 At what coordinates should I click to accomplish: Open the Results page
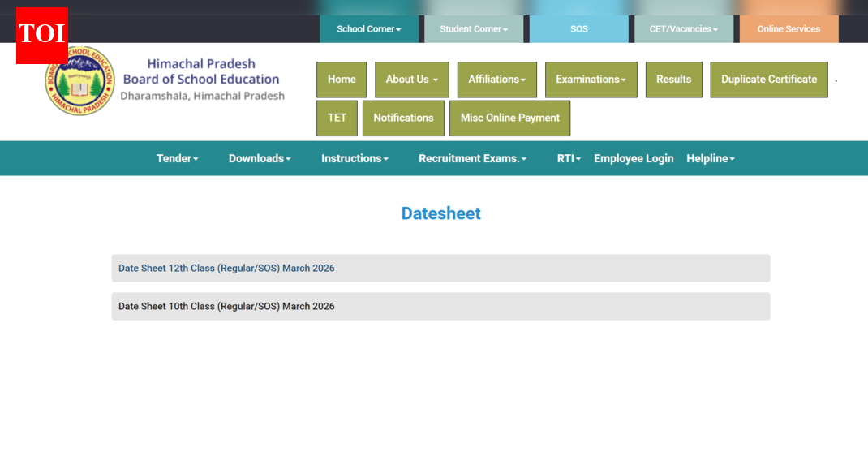pos(673,80)
